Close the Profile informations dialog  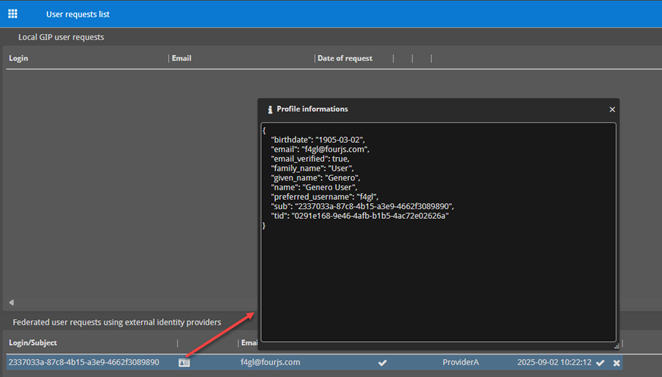click(x=612, y=109)
